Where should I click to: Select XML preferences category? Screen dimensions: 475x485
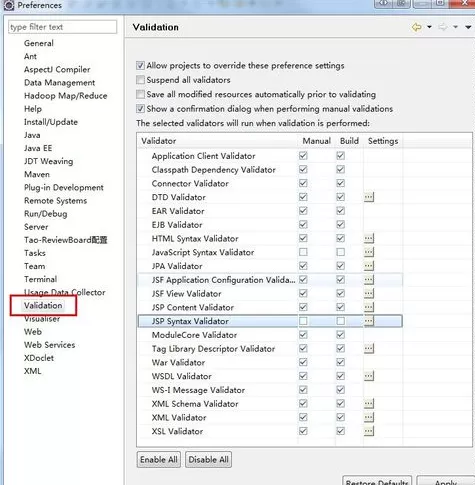click(x=33, y=371)
